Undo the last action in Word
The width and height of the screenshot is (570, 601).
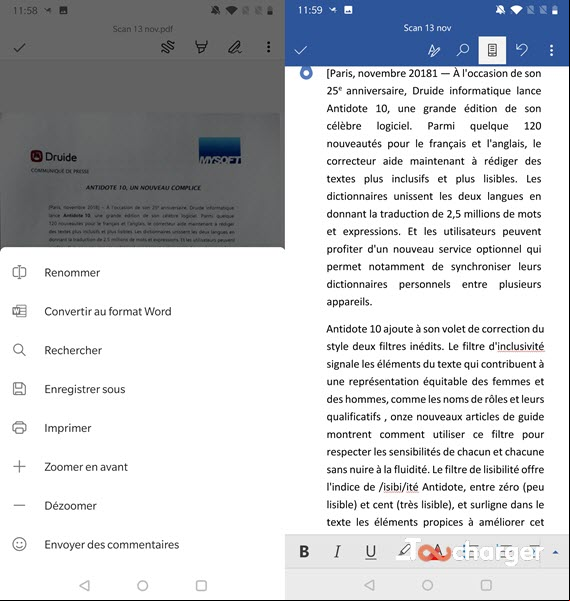[522, 50]
